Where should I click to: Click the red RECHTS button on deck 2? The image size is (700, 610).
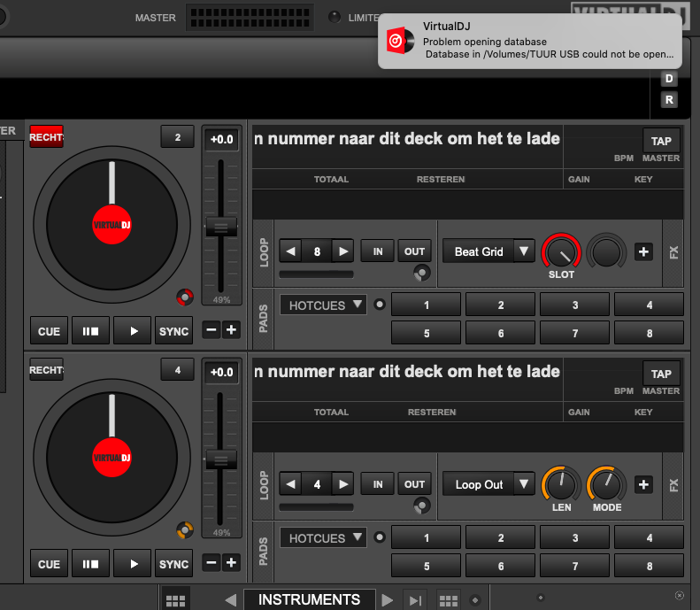[x=46, y=136]
